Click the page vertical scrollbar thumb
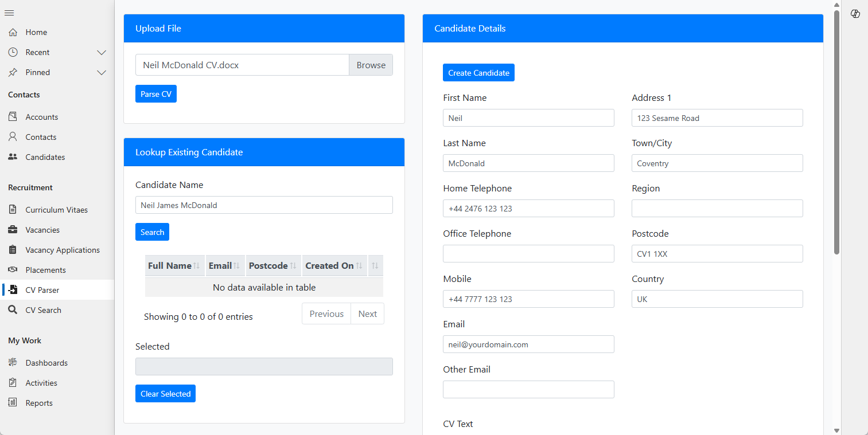Image resolution: width=868 pixels, height=435 pixels. coord(836,132)
